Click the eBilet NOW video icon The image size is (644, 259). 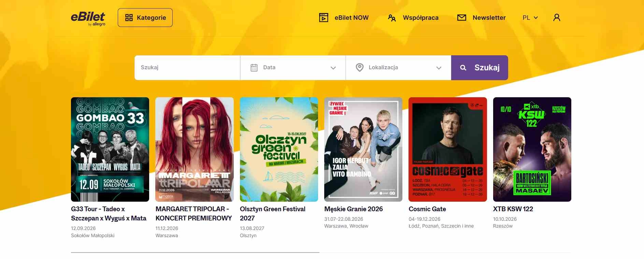(x=323, y=17)
